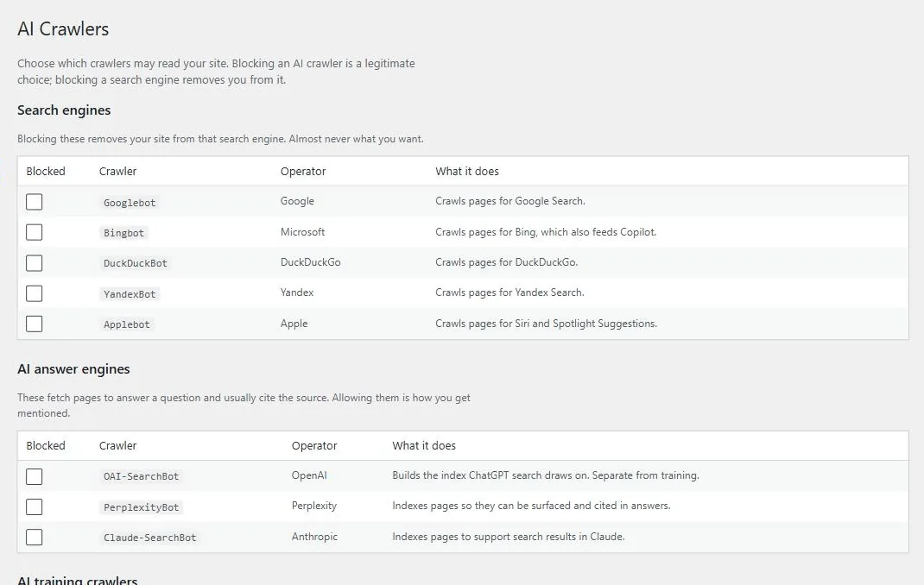Click the "AI answer engines" section heading
Image resolution: width=924 pixels, height=585 pixels.
click(73, 369)
